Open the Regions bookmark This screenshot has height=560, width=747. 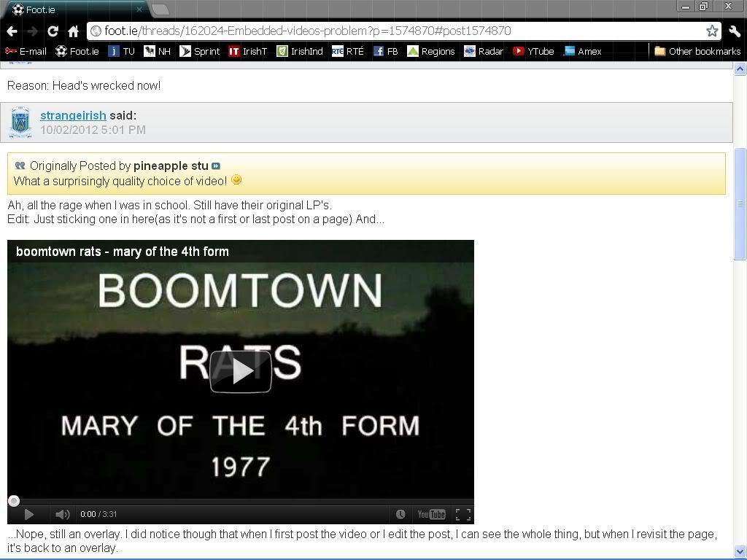coord(431,51)
